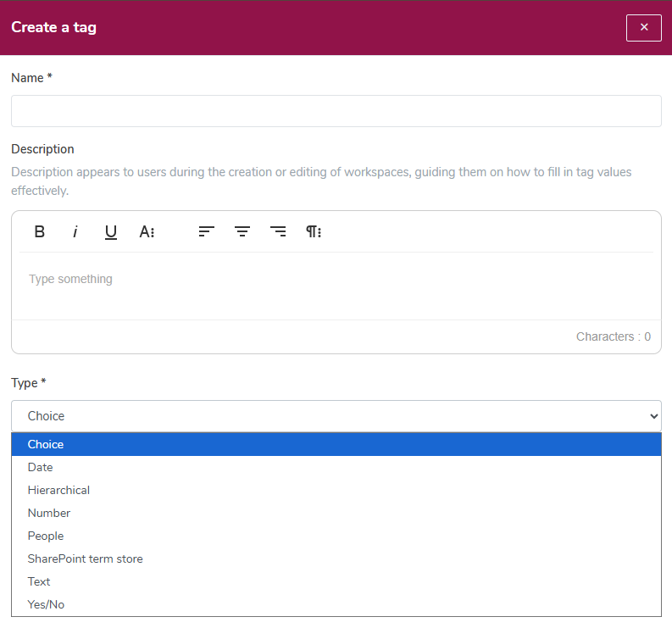Apply bold formatting in description editor
This screenshot has width=672, height=628.
click(40, 232)
